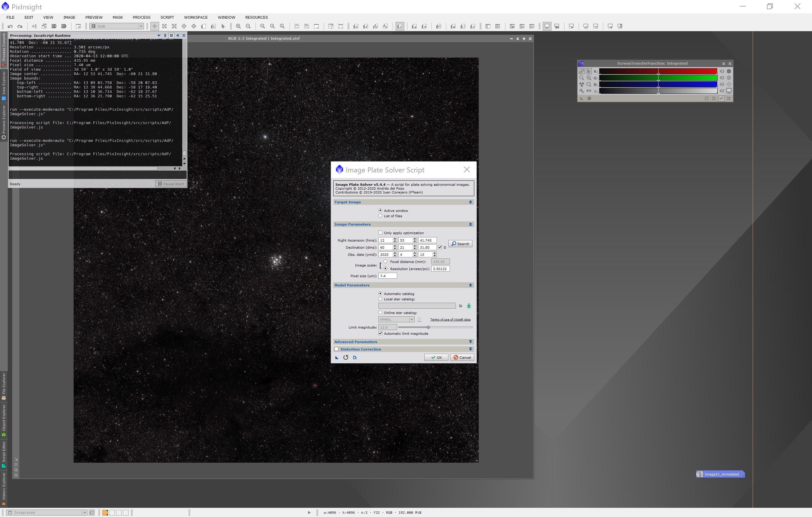Select the Local star catalog radio button

point(380,299)
